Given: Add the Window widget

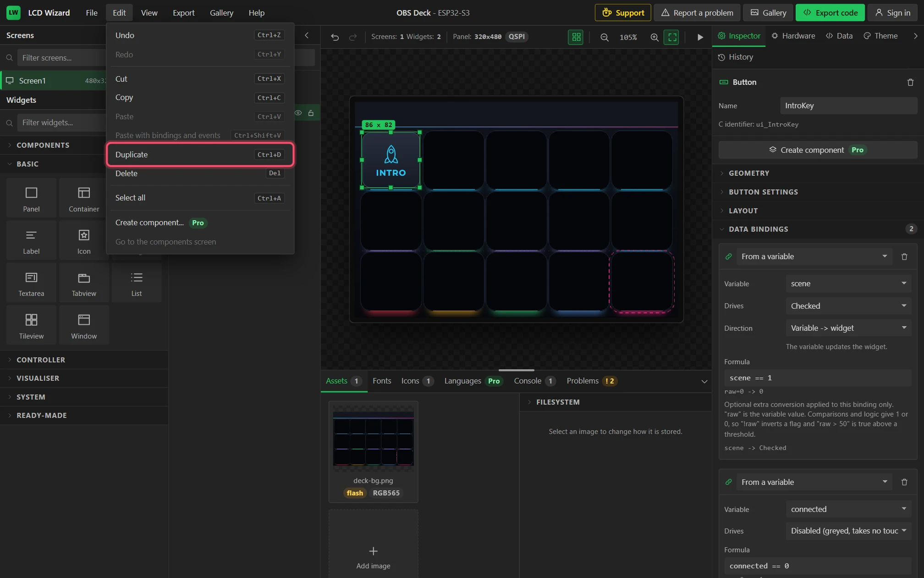Looking at the screenshot, I should (x=84, y=325).
